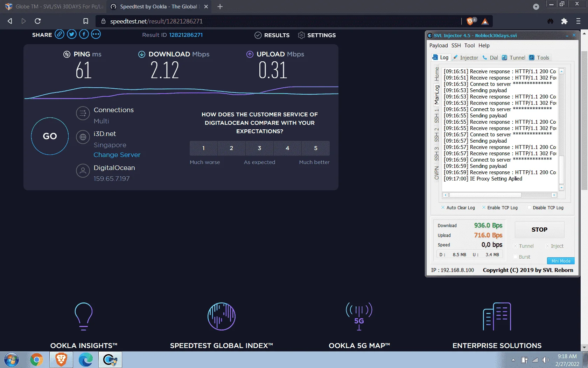Check the Burst checkbox
588x368 pixels.
click(515, 257)
